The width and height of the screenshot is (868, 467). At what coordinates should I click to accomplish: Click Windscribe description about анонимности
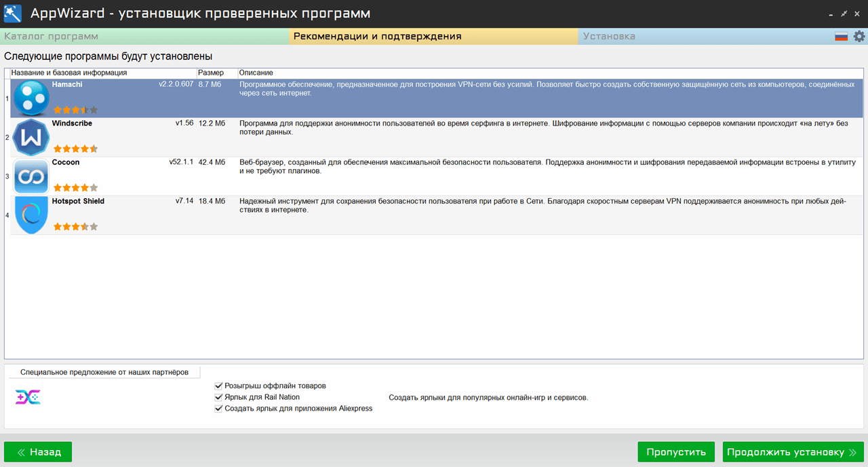tap(544, 128)
